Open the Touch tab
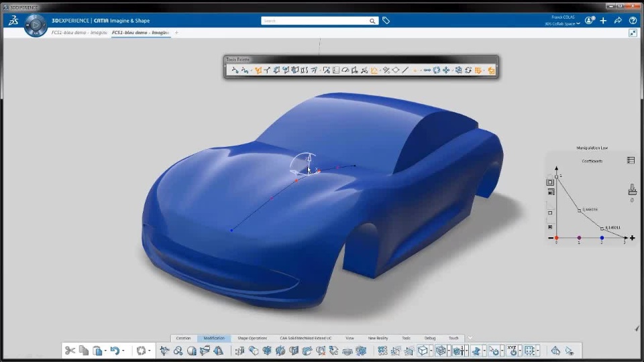The image size is (644, 362). click(x=453, y=338)
